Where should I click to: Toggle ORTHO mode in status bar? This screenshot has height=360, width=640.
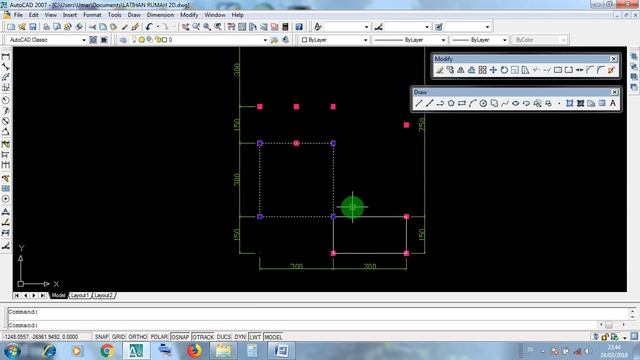click(x=138, y=337)
